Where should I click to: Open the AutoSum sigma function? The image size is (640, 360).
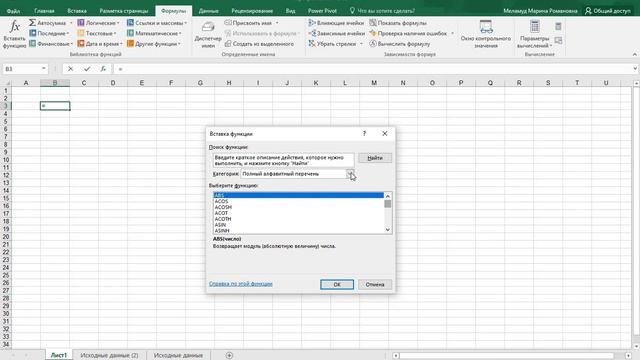click(x=50, y=23)
